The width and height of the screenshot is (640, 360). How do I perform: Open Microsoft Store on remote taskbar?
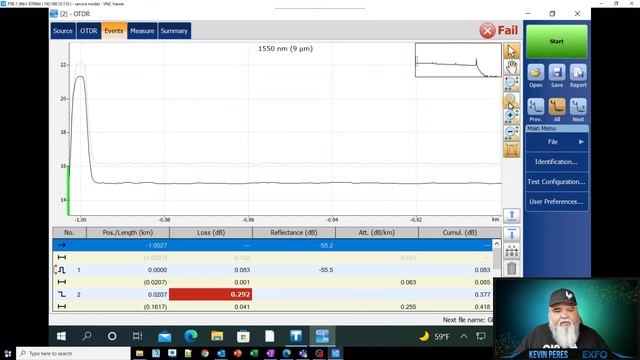click(x=243, y=336)
